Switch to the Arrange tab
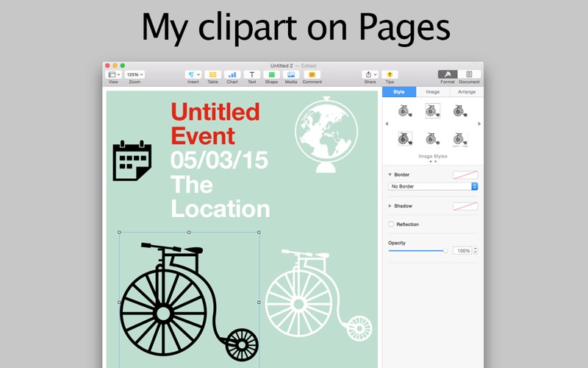 [x=467, y=91]
